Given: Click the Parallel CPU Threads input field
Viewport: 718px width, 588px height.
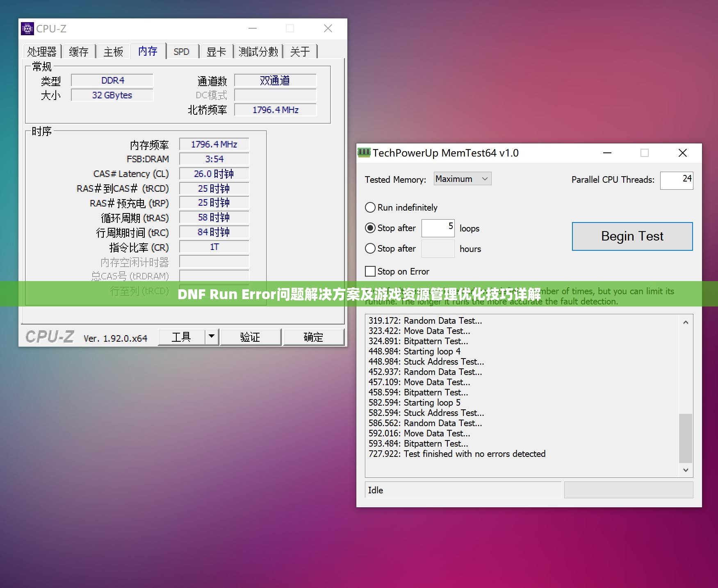Looking at the screenshot, I should click(x=676, y=180).
